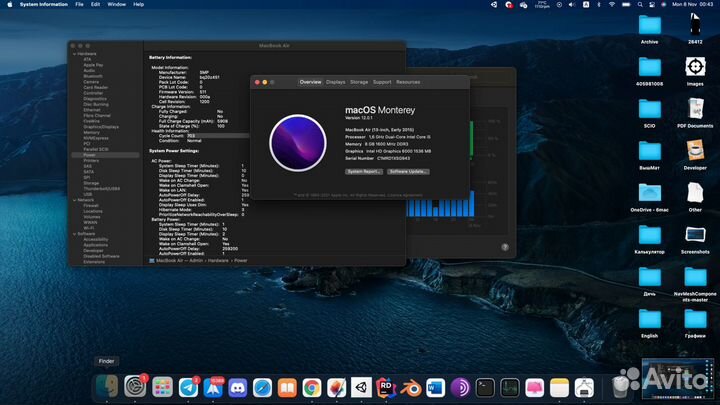This screenshot has height=405, width=720.
Task: Open the File menu
Action: (79, 4)
